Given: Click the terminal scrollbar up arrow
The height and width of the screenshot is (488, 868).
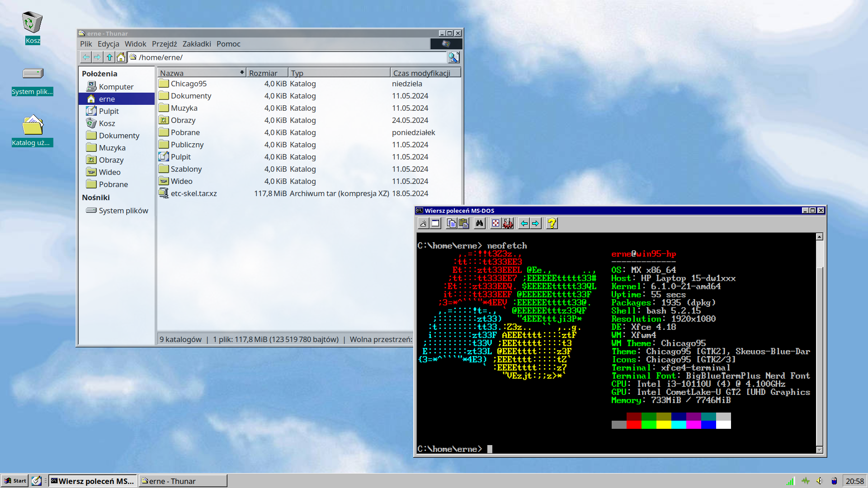Looking at the screenshot, I should tap(820, 237).
